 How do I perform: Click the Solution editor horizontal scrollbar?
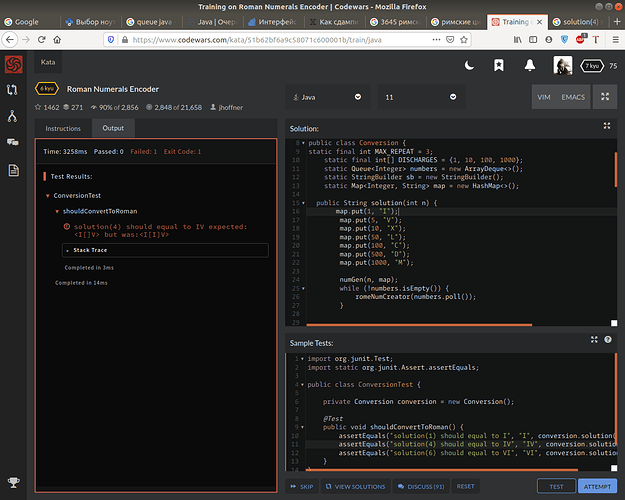(419, 325)
